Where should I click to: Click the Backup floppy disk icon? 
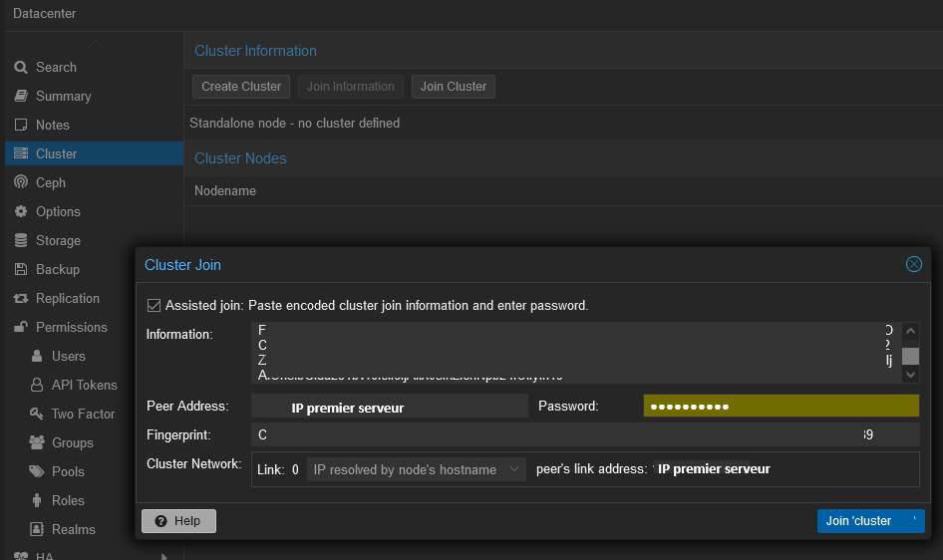[21, 269]
